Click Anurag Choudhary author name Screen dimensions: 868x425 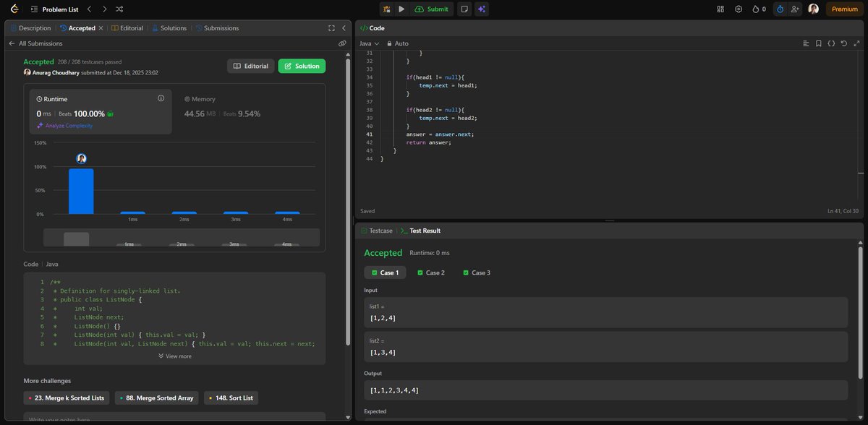coord(57,73)
